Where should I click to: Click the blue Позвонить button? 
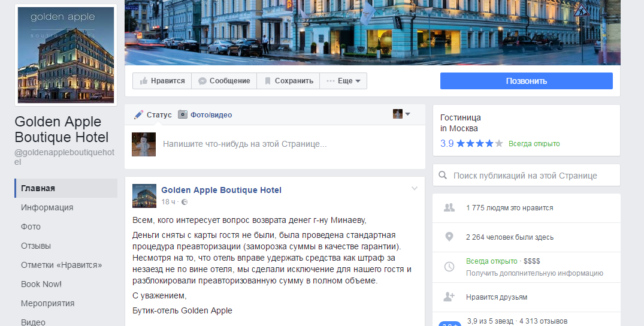tap(526, 81)
